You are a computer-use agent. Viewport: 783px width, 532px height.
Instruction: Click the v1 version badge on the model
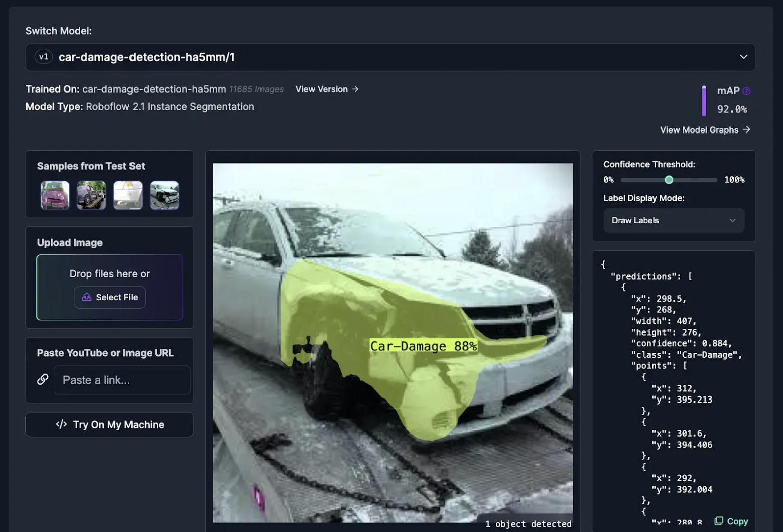44,57
